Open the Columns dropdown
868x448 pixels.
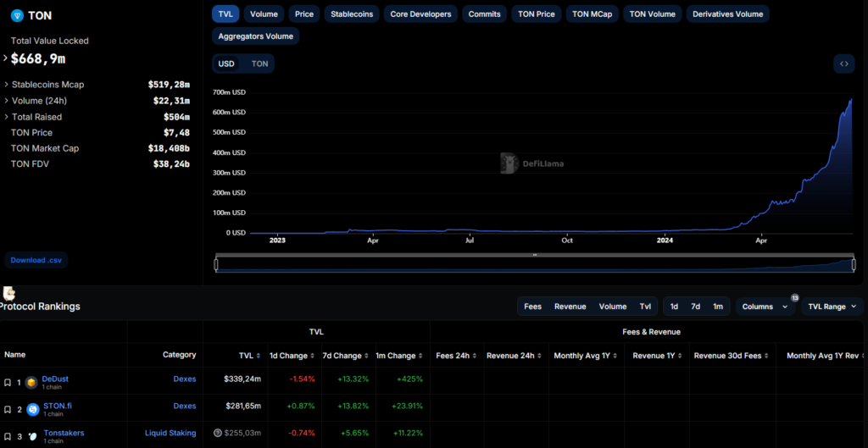coord(765,307)
